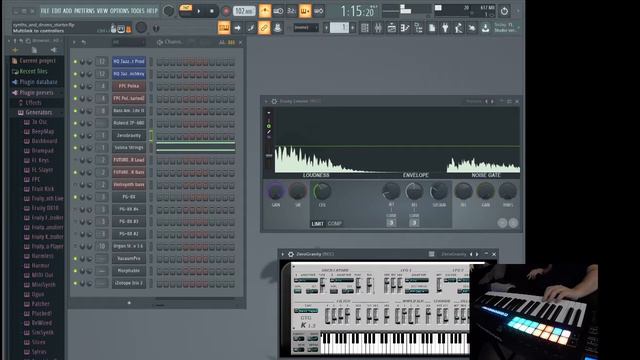Open the VIEW menu
The image size is (640, 360).
tap(102, 11)
